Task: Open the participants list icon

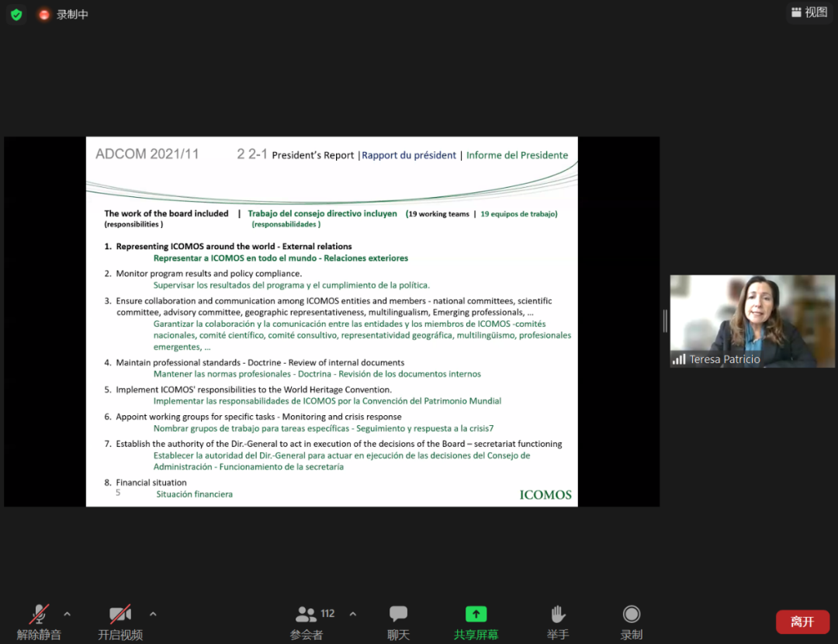Action: point(306,615)
